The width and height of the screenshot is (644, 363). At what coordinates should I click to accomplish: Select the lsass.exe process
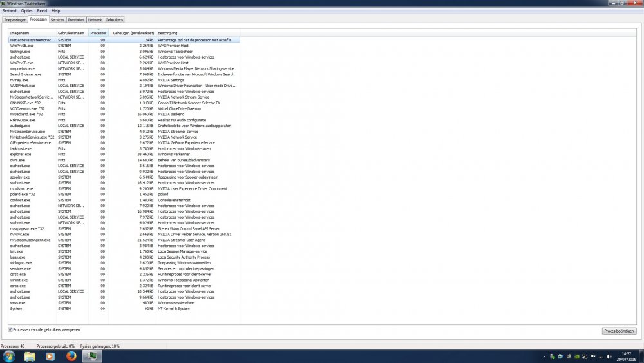click(x=124, y=257)
